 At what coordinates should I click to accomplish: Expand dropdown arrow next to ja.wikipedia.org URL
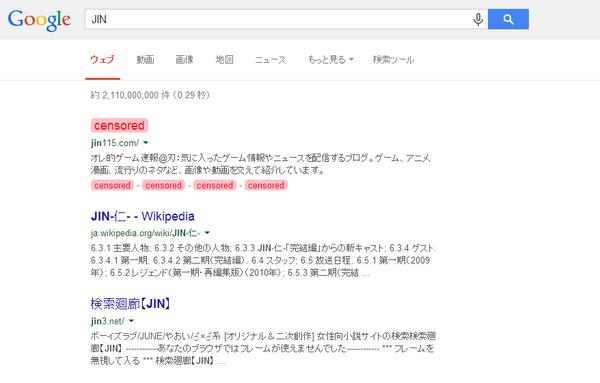tap(207, 233)
